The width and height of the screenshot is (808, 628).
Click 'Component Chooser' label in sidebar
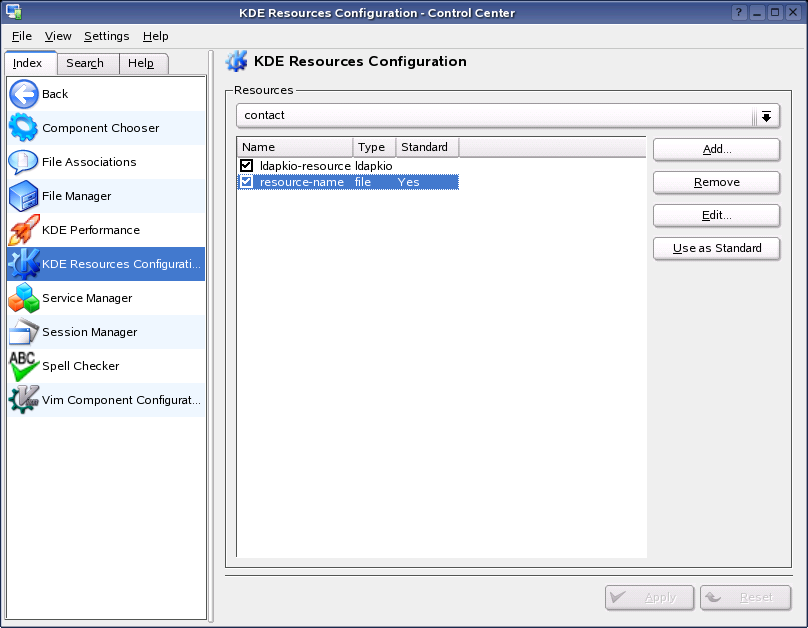click(100, 128)
